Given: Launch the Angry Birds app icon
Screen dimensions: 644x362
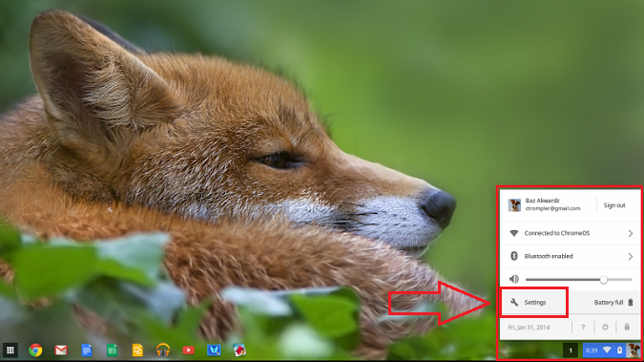Looking at the screenshot, I should coord(239,351).
